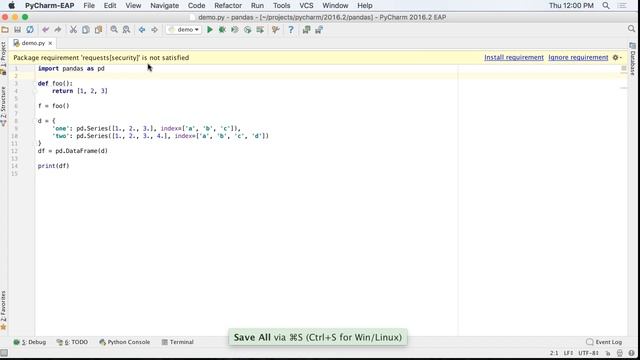The height and width of the screenshot is (360, 640).
Task: Click the Concurrency diagram toolbar icon
Action: click(260, 30)
